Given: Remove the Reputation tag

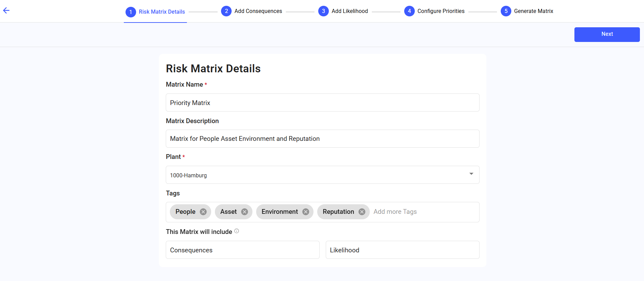Looking at the screenshot, I should [362, 212].
